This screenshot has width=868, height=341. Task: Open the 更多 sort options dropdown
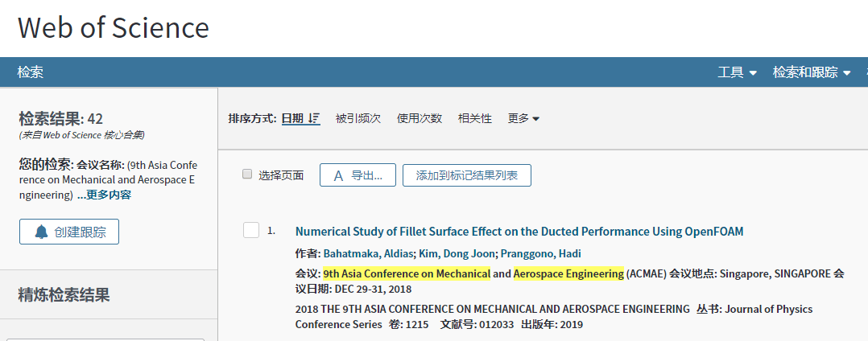point(523,118)
